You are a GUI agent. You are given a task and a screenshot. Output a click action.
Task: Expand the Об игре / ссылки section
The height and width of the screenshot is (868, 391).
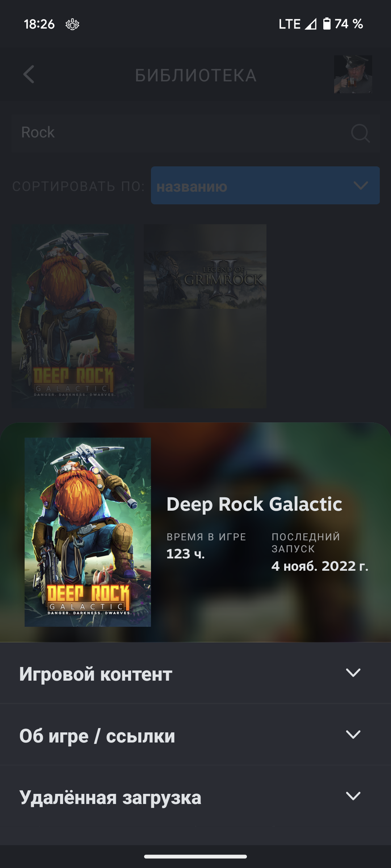[195, 735]
